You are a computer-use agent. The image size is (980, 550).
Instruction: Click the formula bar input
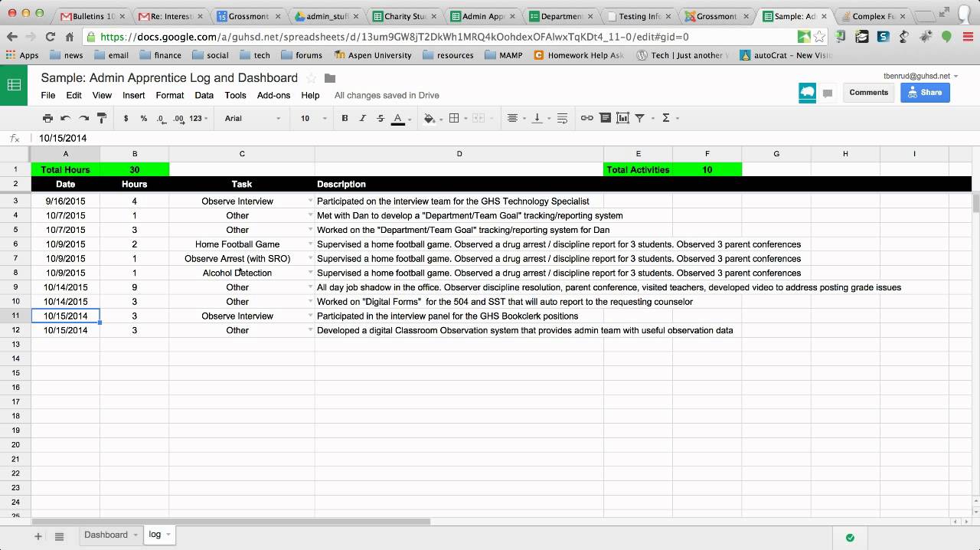pyautogui.click(x=505, y=139)
